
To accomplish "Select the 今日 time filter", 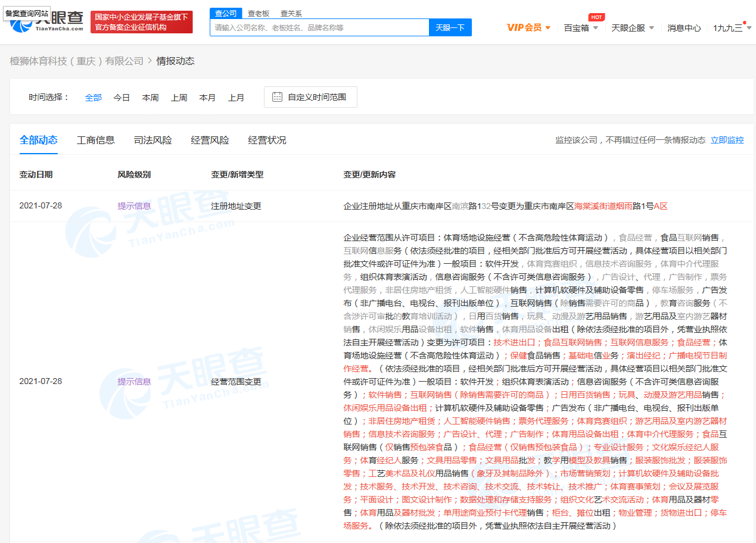I will pyautogui.click(x=122, y=97).
